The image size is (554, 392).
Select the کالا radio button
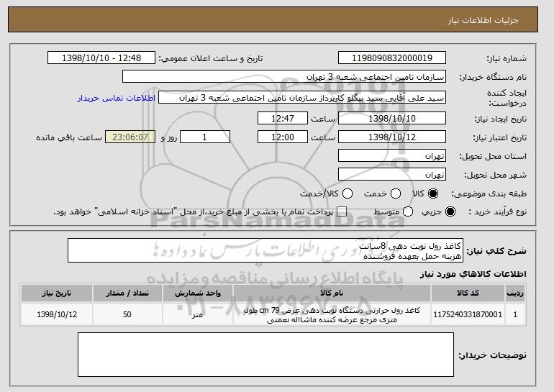[x=433, y=193]
